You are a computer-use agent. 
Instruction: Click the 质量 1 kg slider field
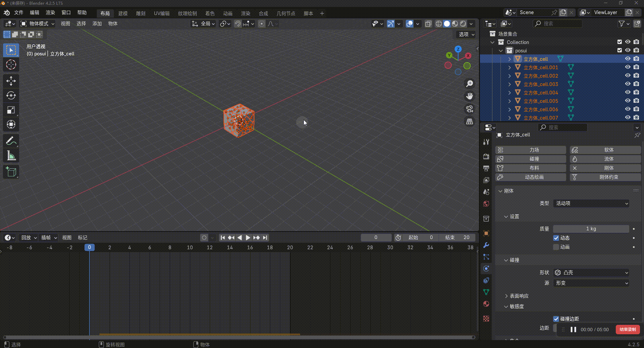click(x=591, y=229)
